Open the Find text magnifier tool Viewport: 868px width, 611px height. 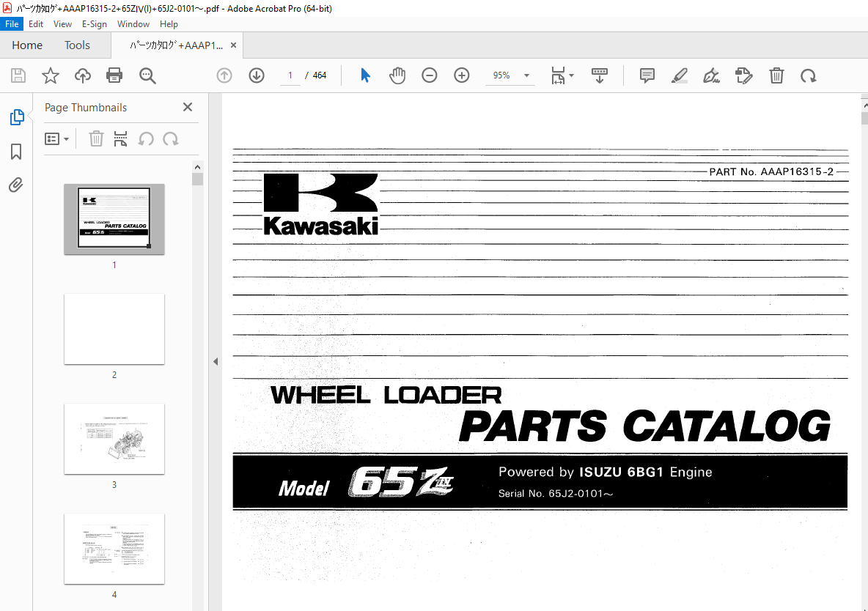pyautogui.click(x=147, y=75)
